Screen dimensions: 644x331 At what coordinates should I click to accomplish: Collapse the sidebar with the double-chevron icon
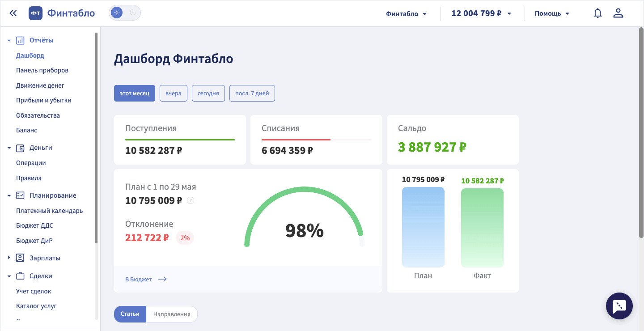coord(13,13)
